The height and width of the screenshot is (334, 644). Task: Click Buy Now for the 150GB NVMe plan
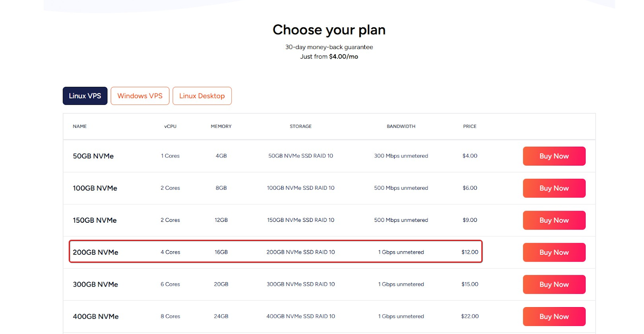[x=554, y=220]
